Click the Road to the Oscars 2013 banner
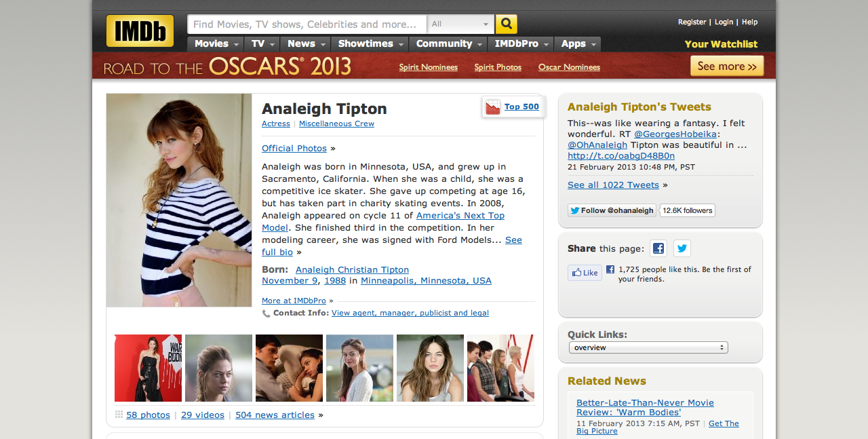 [x=227, y=66]
